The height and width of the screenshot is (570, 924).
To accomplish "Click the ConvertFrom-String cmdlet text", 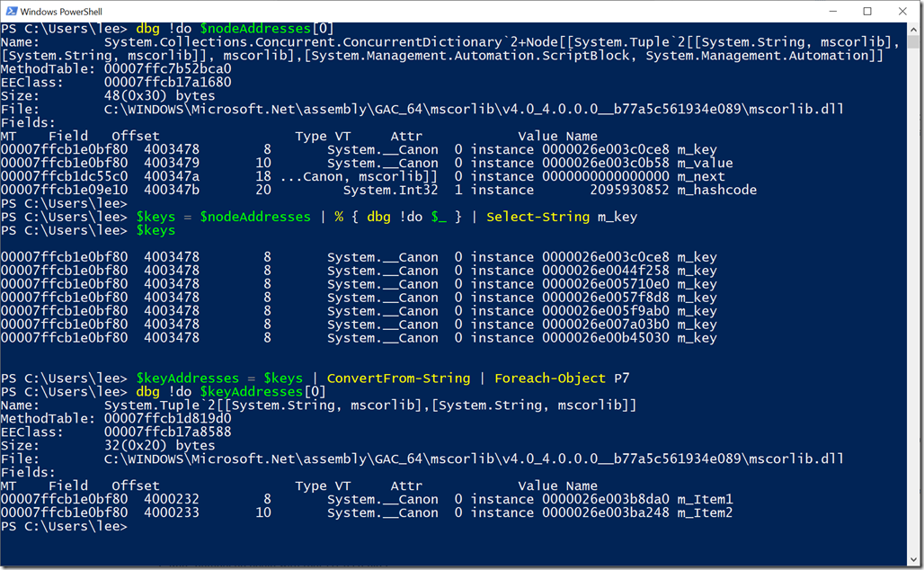I will tap(399, 379).
